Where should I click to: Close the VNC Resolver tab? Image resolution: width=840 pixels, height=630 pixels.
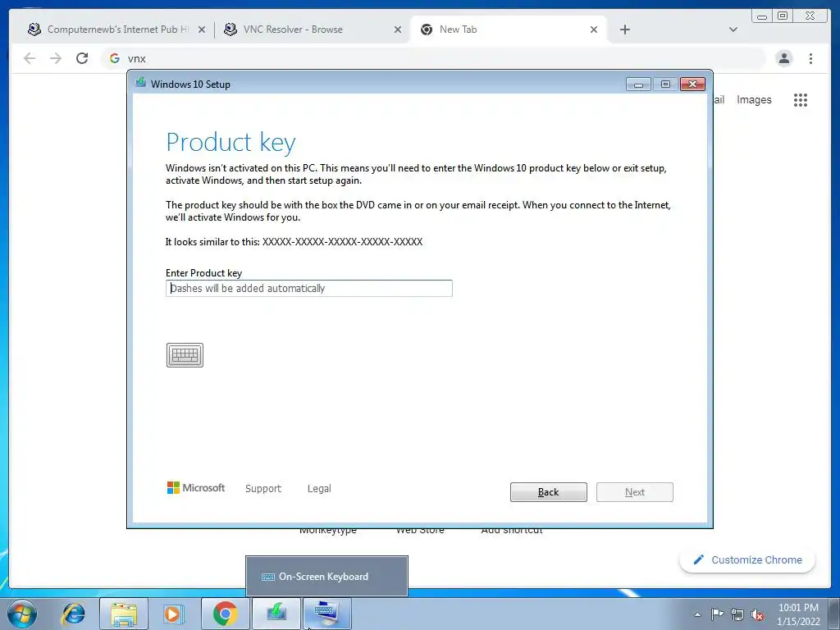pyautogui.click(x=398, y=30)
